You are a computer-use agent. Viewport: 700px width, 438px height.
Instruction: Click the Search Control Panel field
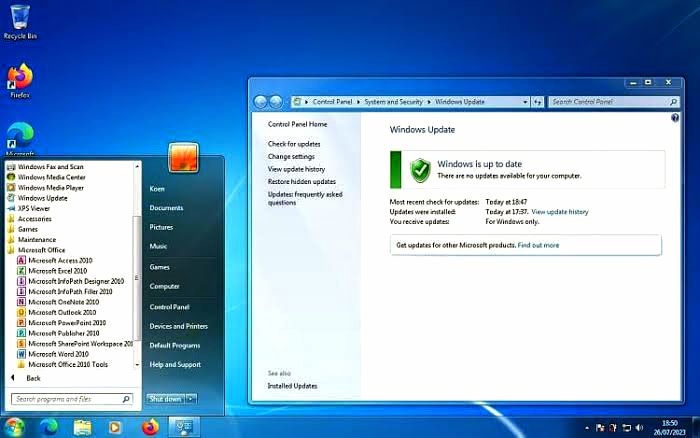pyautogui.click(x=614, y=102)
